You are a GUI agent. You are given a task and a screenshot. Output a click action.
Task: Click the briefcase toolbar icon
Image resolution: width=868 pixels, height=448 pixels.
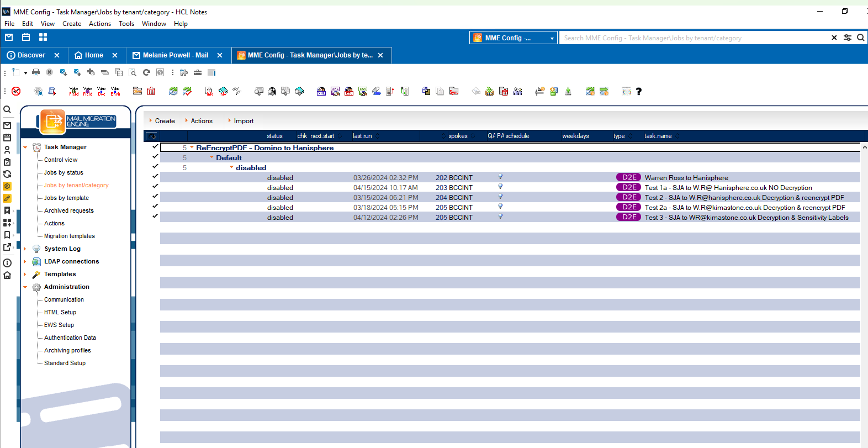click(x=198, y=72)
